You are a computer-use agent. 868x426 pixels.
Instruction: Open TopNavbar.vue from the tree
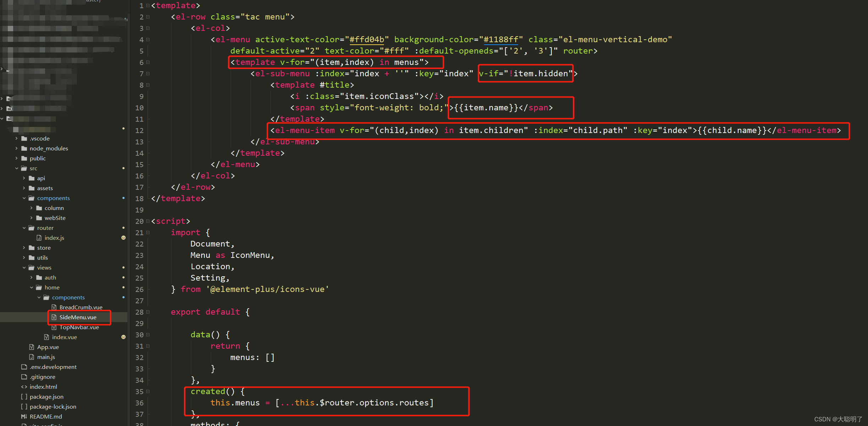click(x=79, y=327)
